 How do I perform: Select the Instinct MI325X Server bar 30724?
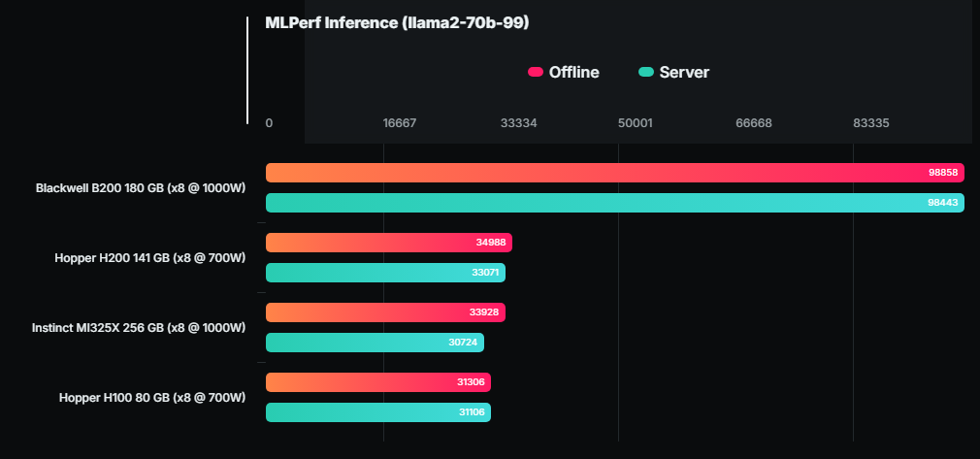tap(375, 343)
